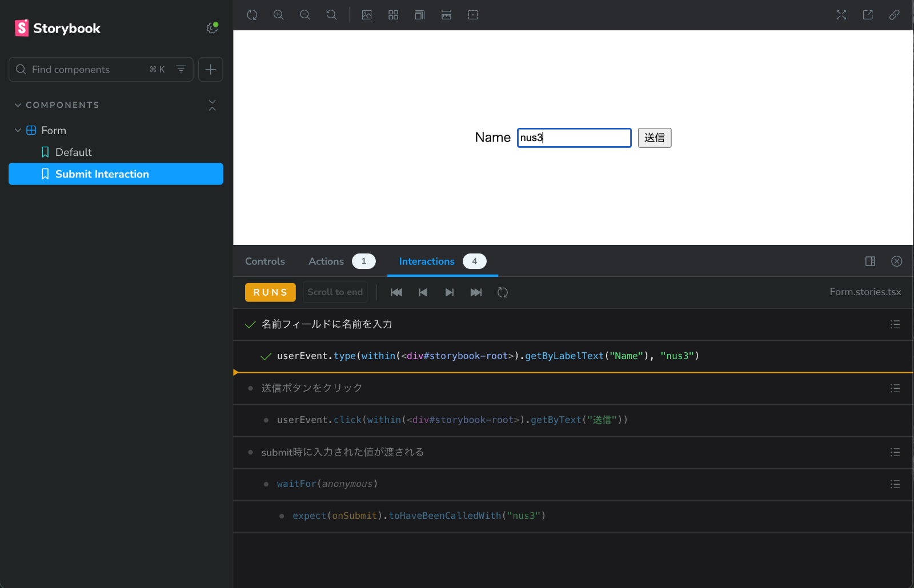Viewport: 914px width, 588px height.
Task: Step to the next interaction
Action: tap(450, 292)
